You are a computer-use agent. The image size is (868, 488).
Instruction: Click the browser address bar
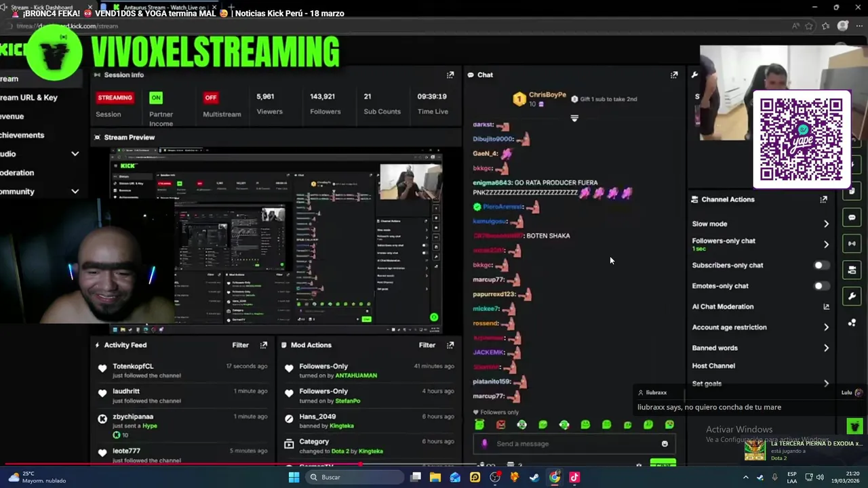pyautogui.click(x=400, y=26)
